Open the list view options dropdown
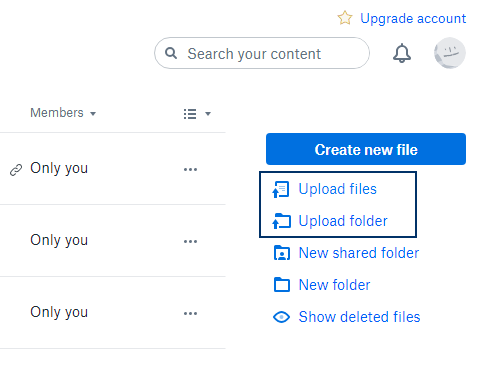The image size is (502, 366). (197, 114)
